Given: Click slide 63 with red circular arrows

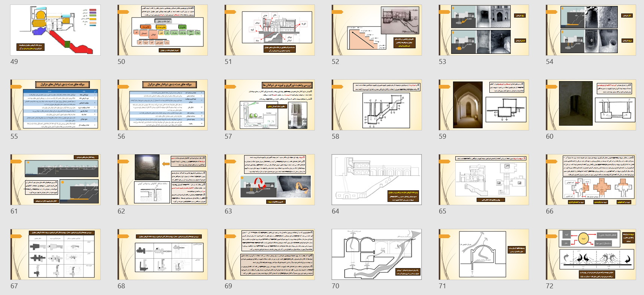Looking at the screenshot, I should [270, 180].
